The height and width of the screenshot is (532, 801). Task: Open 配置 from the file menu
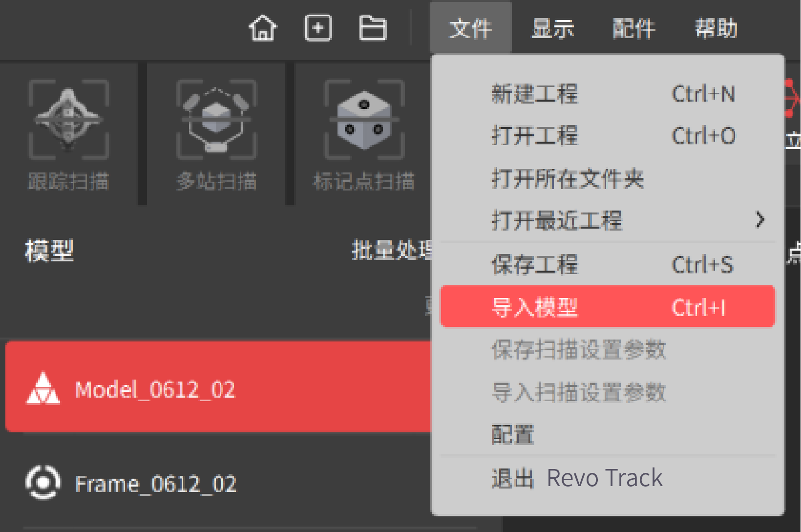pyautogui.click(x=608, y=434)
